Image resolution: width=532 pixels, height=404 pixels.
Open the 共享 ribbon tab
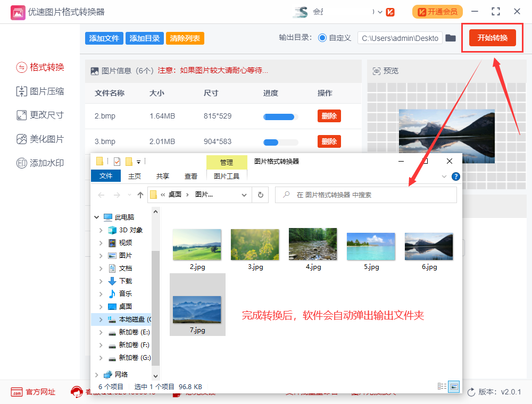point(162,176)
